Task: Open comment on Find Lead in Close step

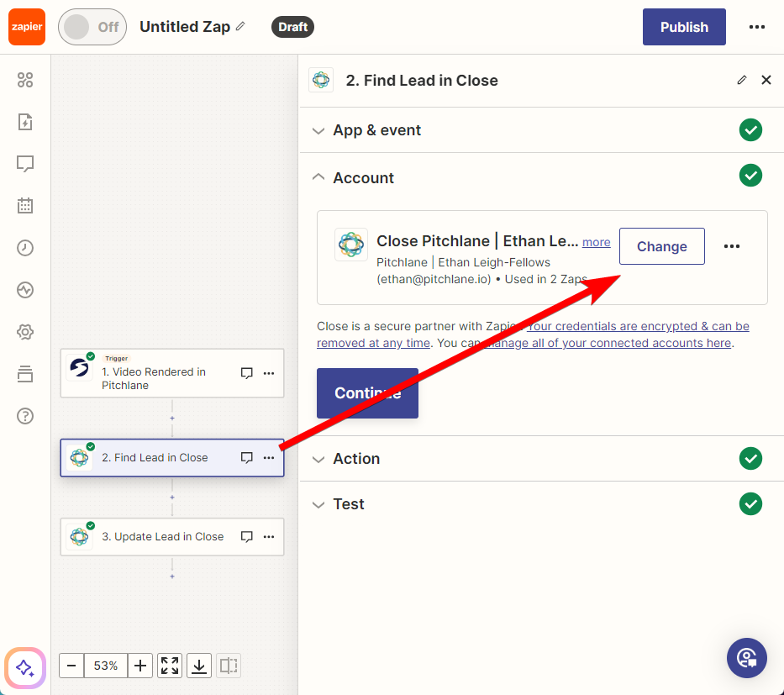Action: tap(246, 457)
